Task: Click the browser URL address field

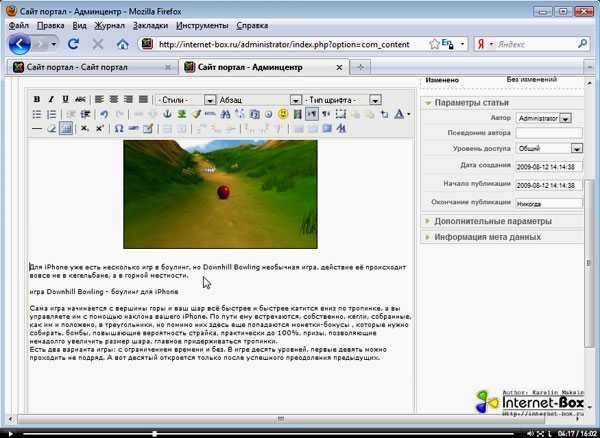Action: (x=284, y=44)
